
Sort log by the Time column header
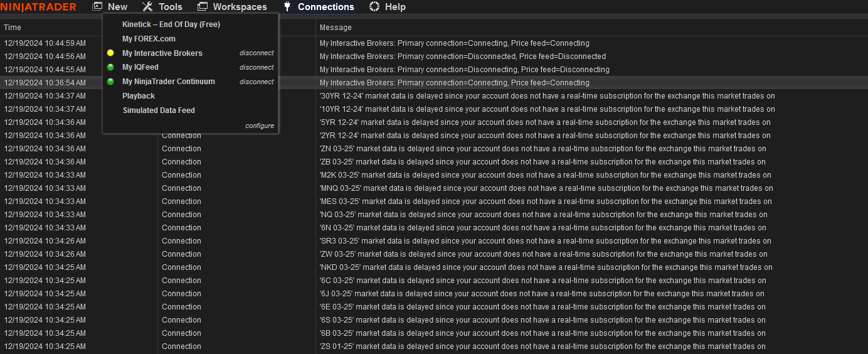(13, 28)
